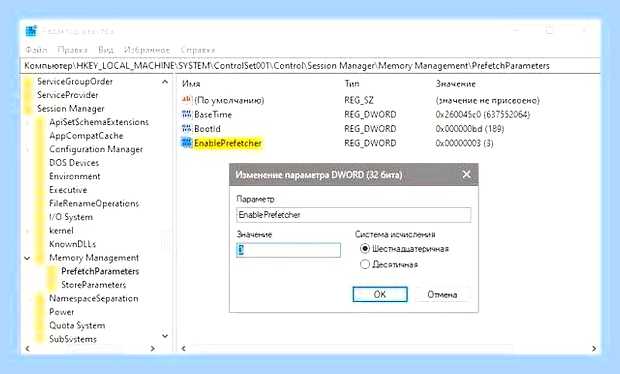The height and width of the screenshot is (374, 620).
Task: Open the Правка menu
Action: click(72, 50)
